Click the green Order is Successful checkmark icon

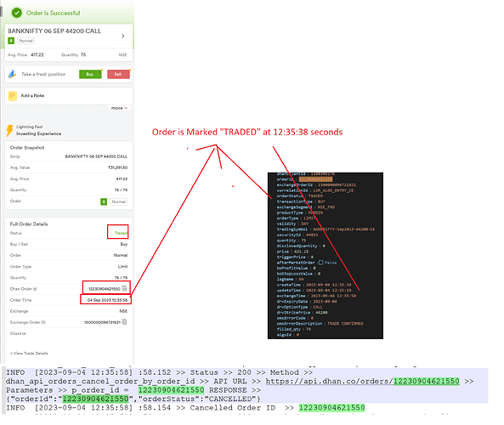tap(17, 13)
